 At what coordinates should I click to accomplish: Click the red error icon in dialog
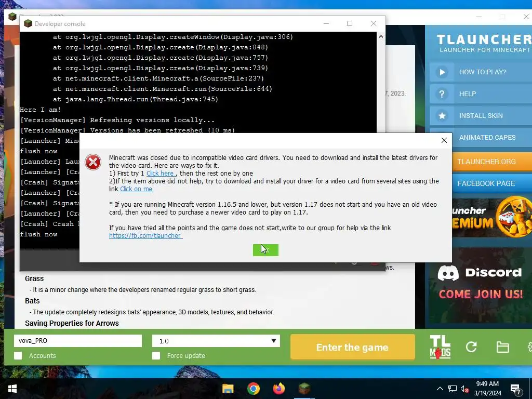(93, 162)
